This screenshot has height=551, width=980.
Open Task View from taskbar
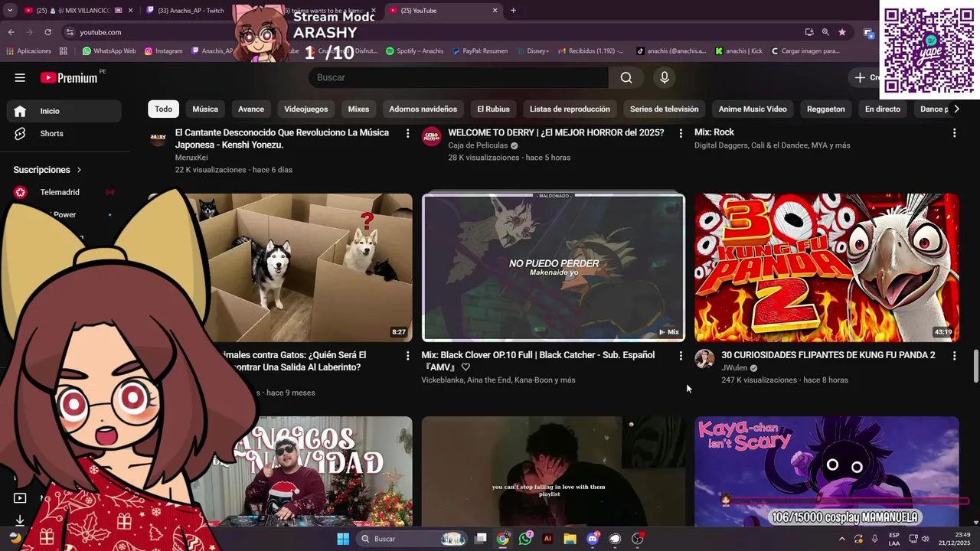pyautogui.click(x=480, y=539)
